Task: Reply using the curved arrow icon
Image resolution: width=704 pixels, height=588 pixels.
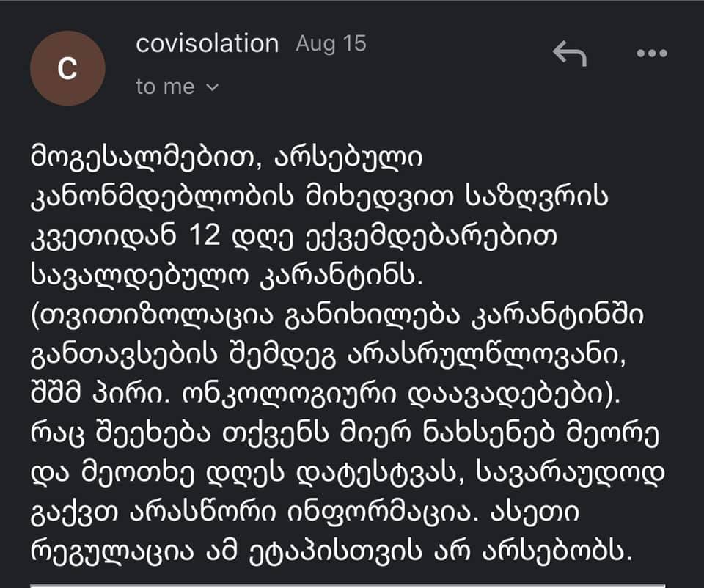Action: pos(569,53)
